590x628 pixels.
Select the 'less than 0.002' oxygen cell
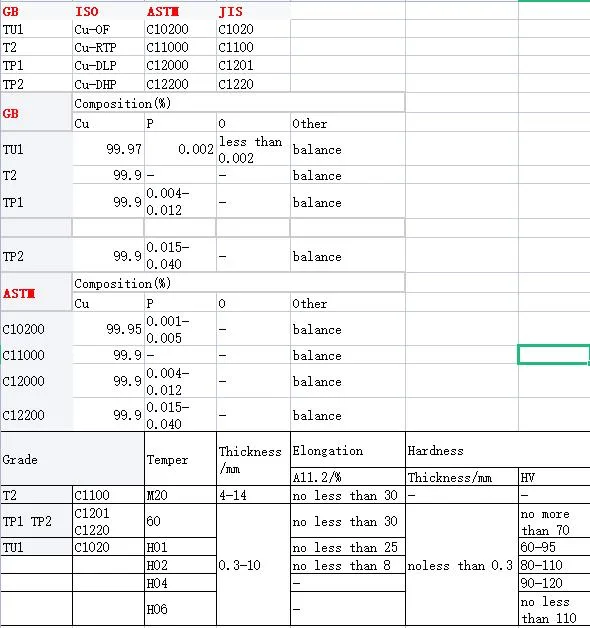(253, 149)
